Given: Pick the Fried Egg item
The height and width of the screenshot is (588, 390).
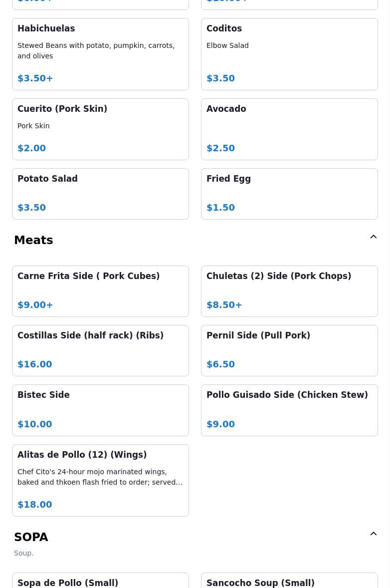Looking at the screenshot, I should click(289, 194).
